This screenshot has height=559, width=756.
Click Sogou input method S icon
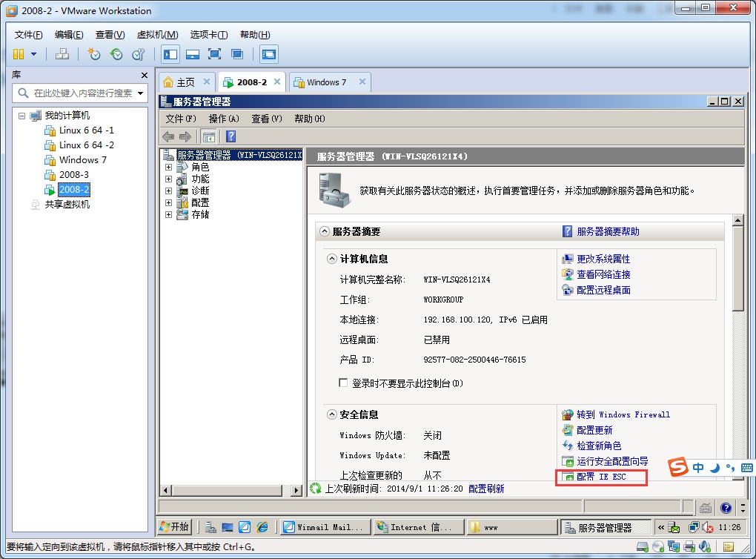click(678, 467)
